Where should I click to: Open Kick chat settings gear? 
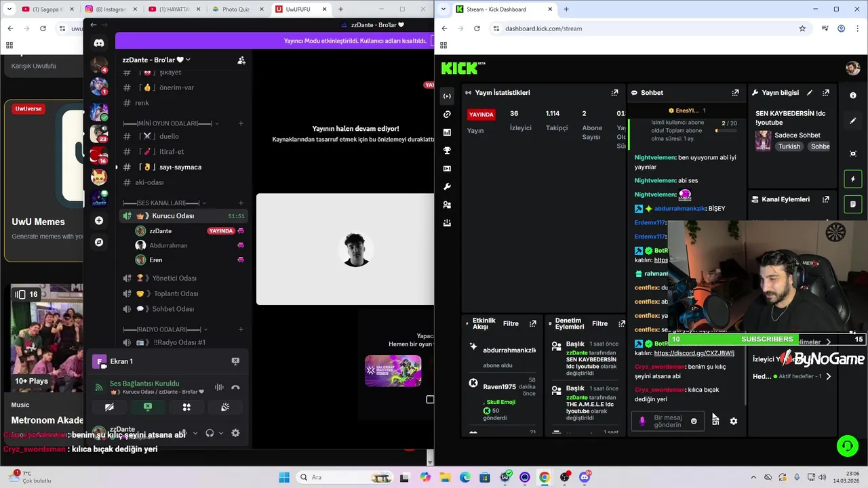point(733,421)
